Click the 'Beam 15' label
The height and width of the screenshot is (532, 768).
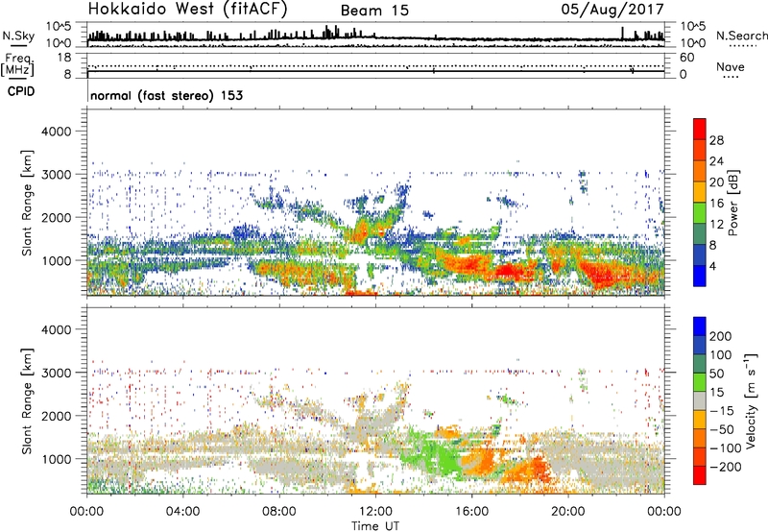pyautogui.click(x=374, y=11)
